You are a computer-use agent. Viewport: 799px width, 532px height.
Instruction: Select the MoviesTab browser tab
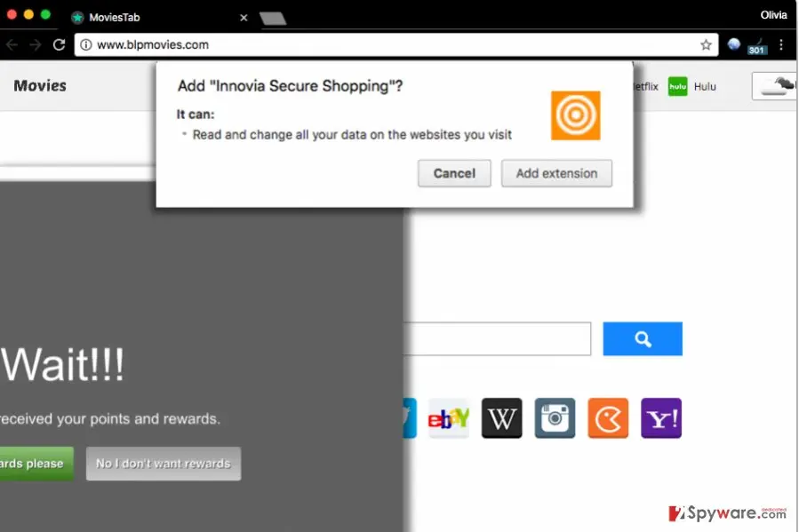tap(159, 17)
